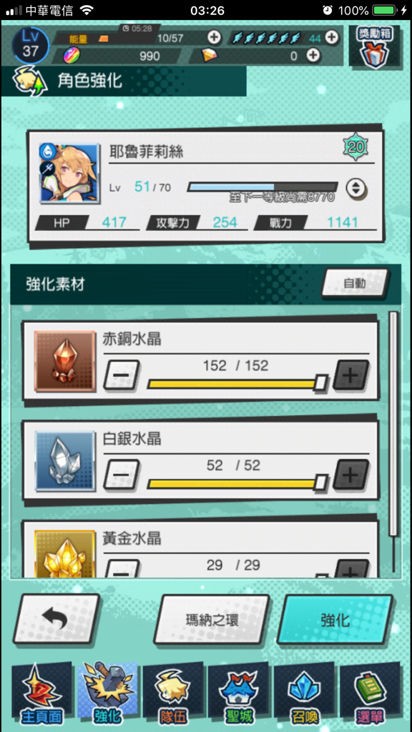Click the 白銀水晶 yellow quantity slider
Screen dimensions: 412x732
237,483
